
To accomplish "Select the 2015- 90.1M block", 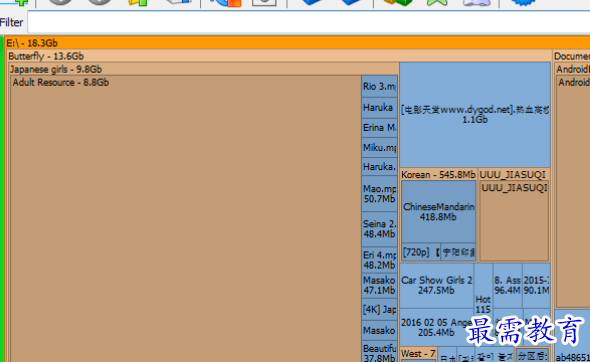I will pyautogui.click(x=536, y=285).
